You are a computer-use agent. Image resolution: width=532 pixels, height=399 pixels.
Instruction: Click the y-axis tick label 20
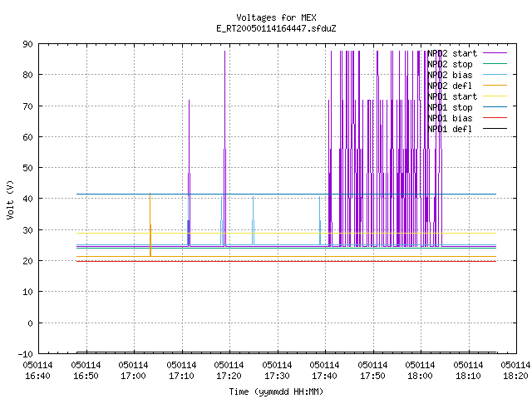point(27,261)
